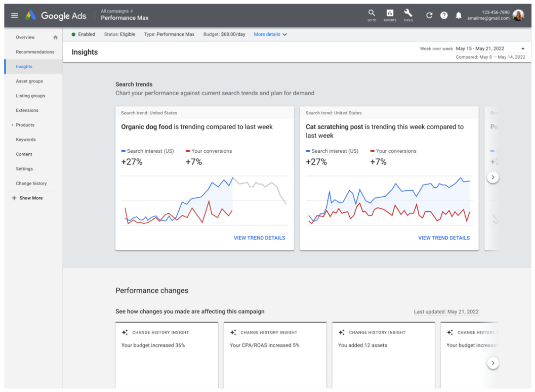Open the Reports icon in header

tap(390, 14)
